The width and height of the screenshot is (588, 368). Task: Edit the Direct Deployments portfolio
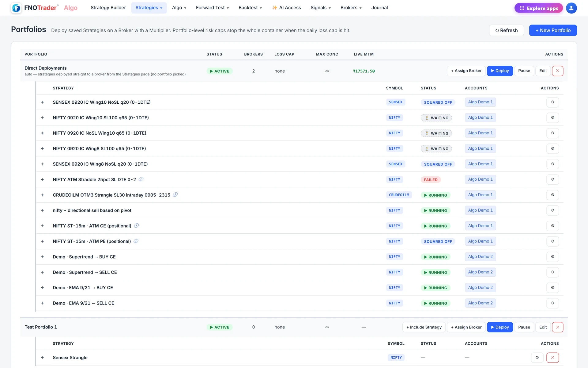(543, 71)
